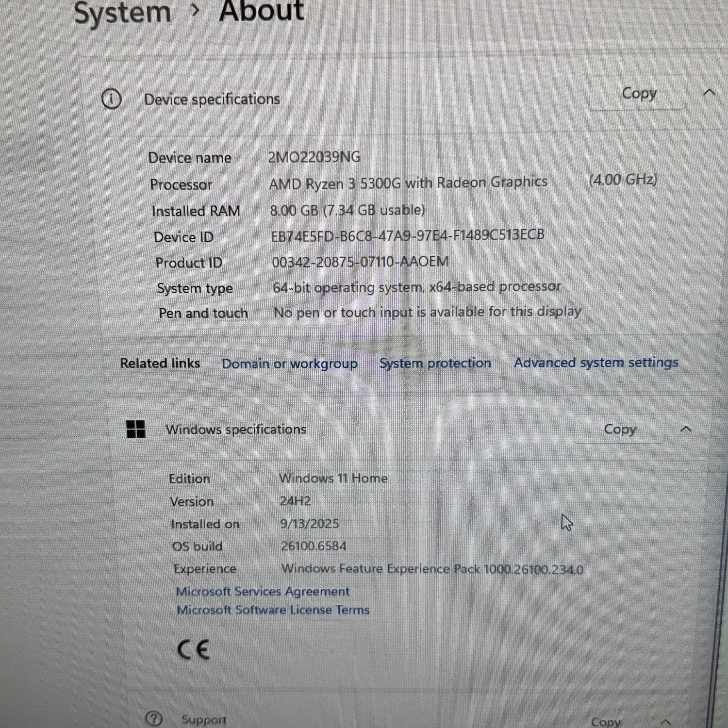Open Domain or workgroup link
This screenshot has width=728, height=728.
tap(289, 364)
